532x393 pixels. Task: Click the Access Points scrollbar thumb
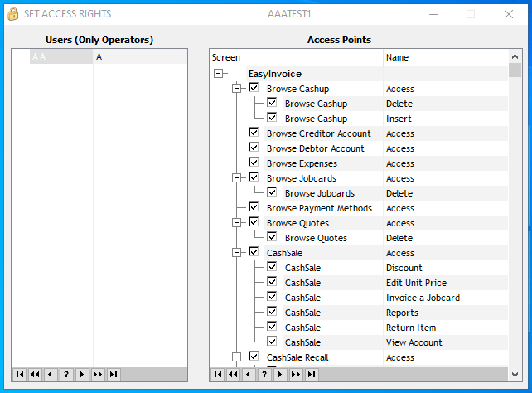pos(515,70)
